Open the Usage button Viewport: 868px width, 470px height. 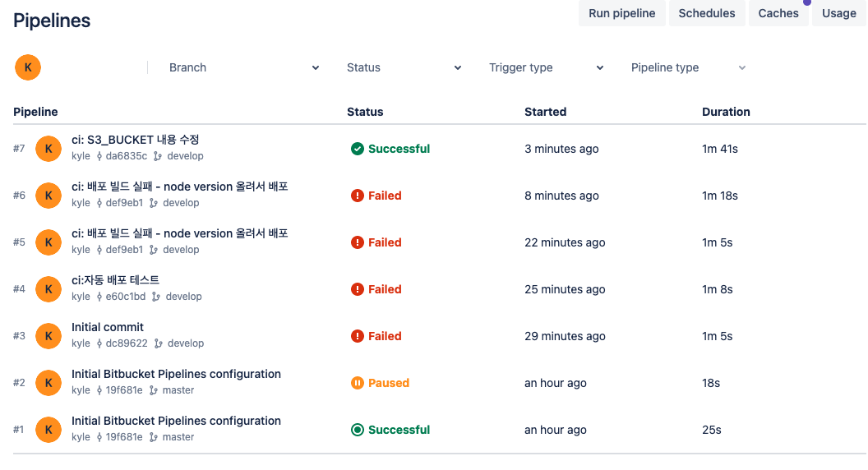click(x=838, y=13)
